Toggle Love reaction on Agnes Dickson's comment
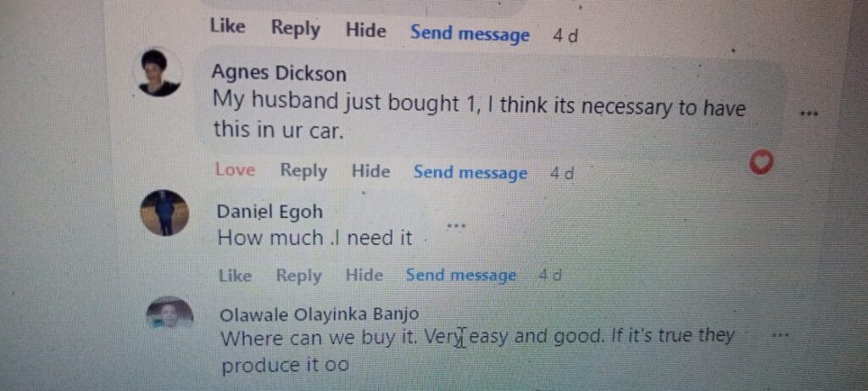Viewport: 868px width, 391px height. click(235, 170)
